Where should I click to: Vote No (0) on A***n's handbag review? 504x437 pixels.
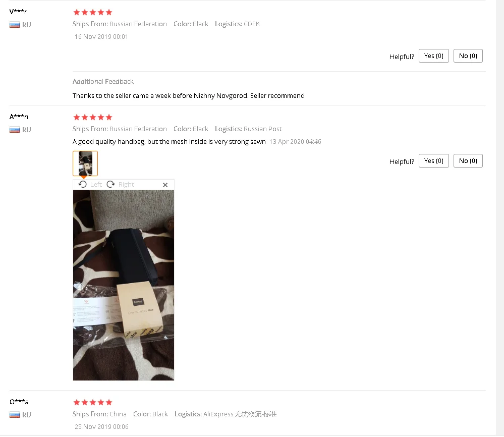pos(468,161)
